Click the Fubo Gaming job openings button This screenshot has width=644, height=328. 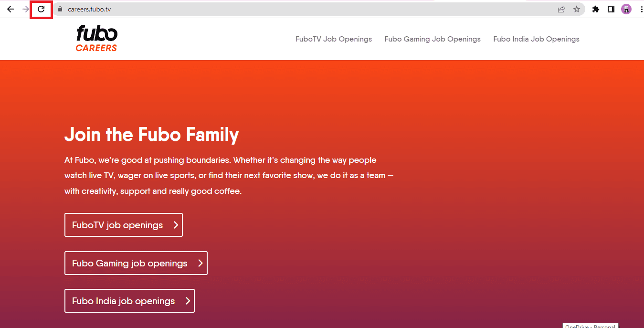[136, 263]
